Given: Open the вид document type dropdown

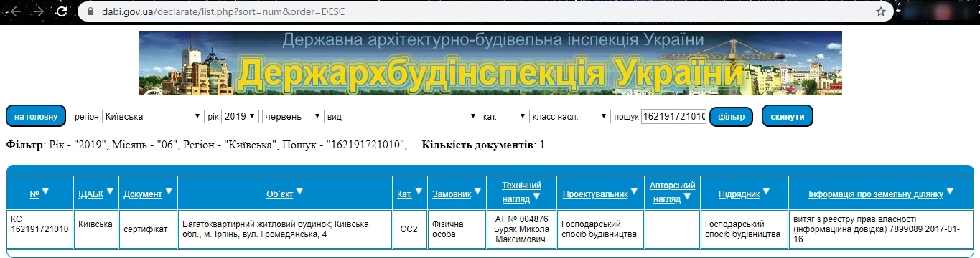Looking at the screenshot, I should coord(412,116).
